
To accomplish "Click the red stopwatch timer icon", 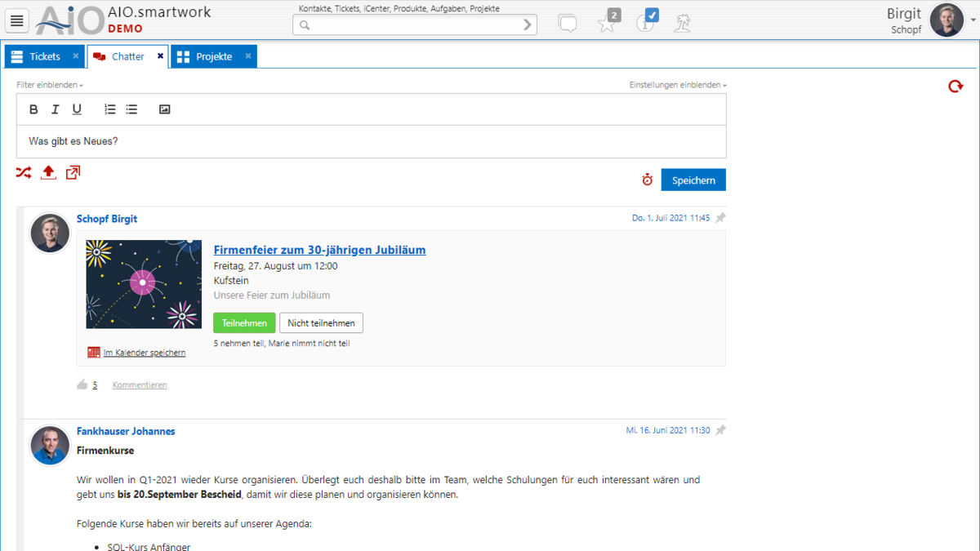I will pos(647,180).
